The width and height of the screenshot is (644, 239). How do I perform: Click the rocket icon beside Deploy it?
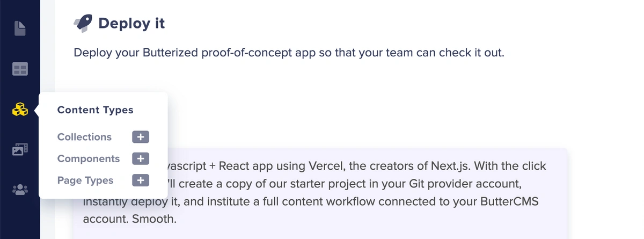pos(83,23)
